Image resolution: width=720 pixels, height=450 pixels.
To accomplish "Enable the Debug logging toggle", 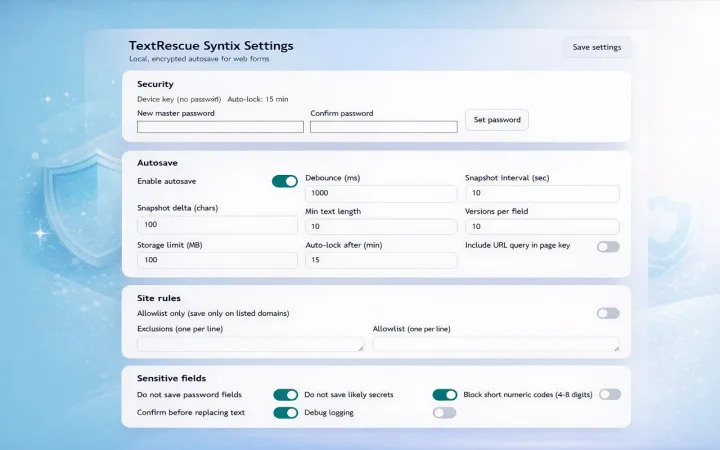I will tap(444, 413).
